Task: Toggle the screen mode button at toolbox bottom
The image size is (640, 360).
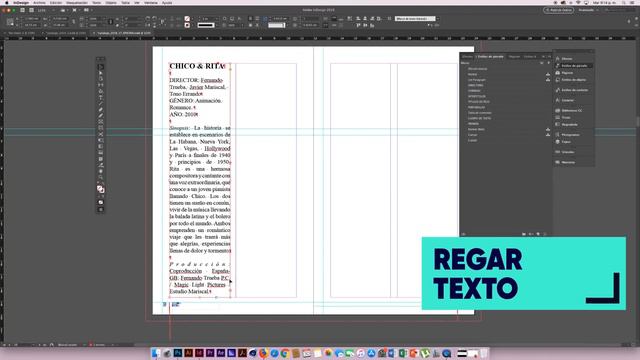Action: pyautogui.click(x=101, y=209)
